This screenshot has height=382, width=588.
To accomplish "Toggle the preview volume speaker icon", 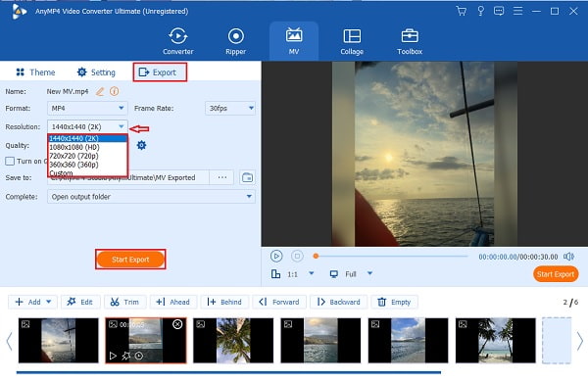I will coord(568,257).
